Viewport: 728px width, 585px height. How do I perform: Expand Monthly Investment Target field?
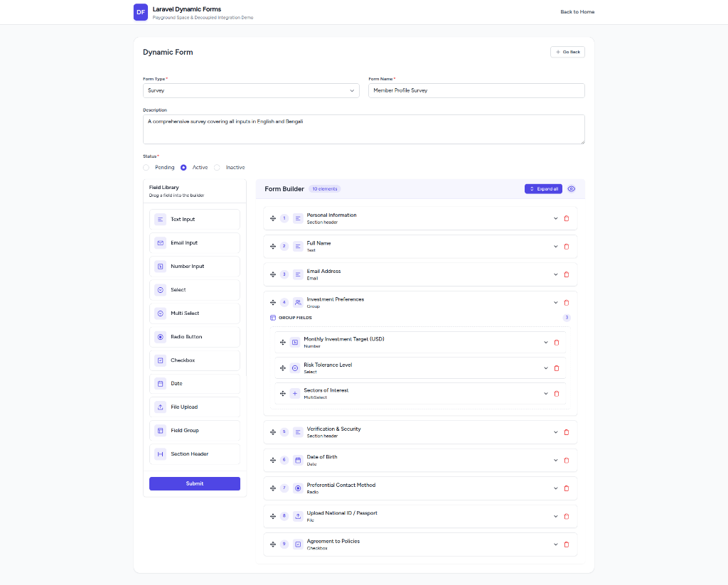coord(546,343)
